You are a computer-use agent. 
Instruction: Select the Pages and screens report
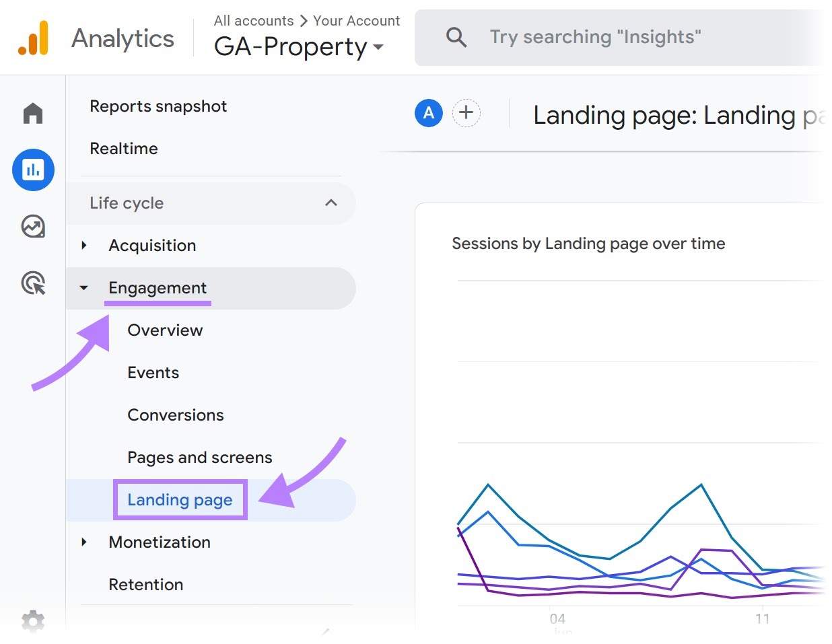[199, 457]
